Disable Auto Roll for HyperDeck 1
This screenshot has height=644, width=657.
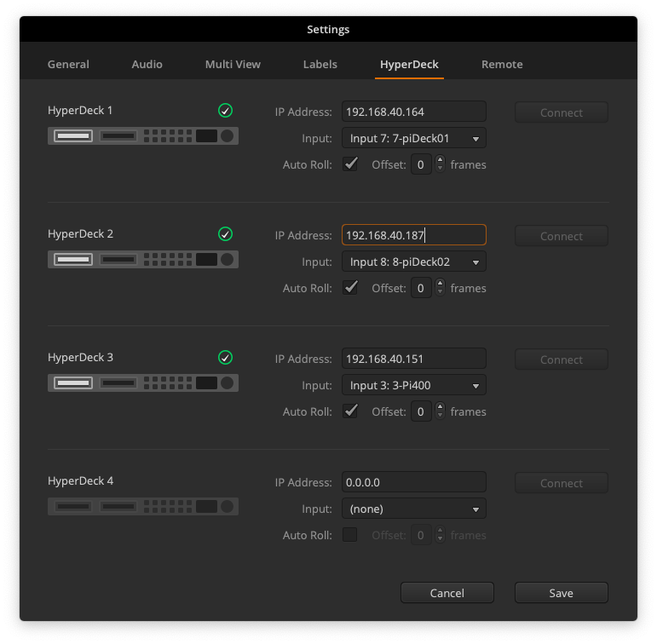[x=350, y=164]
